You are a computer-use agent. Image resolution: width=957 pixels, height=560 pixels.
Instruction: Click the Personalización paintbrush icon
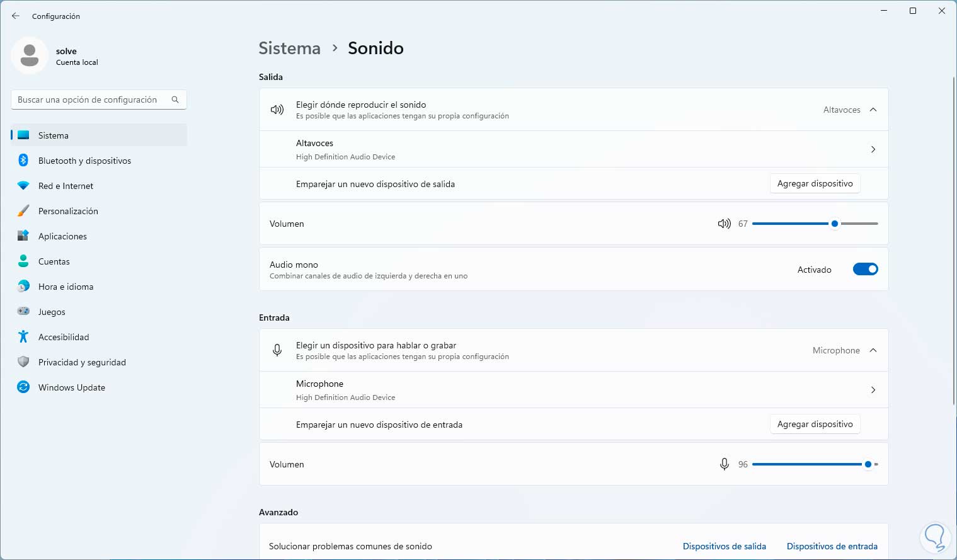(x=23, y=211)
